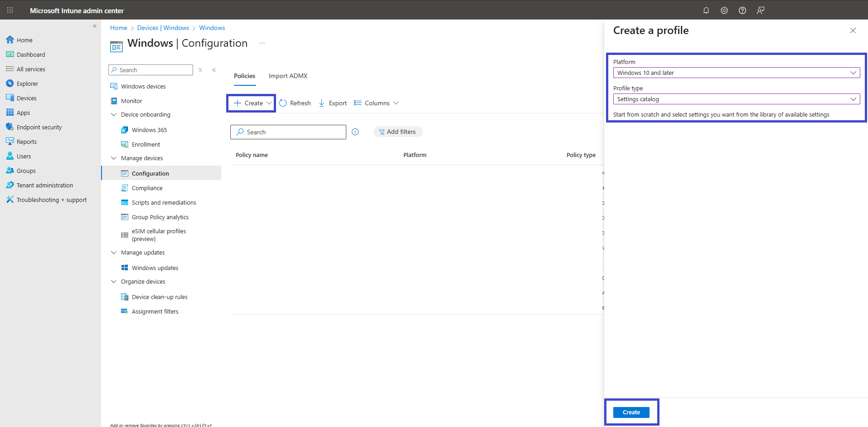This screenshot has height=427, width=868.
Task: Open the notifications bell in top bar
Action: pos(706,10)
